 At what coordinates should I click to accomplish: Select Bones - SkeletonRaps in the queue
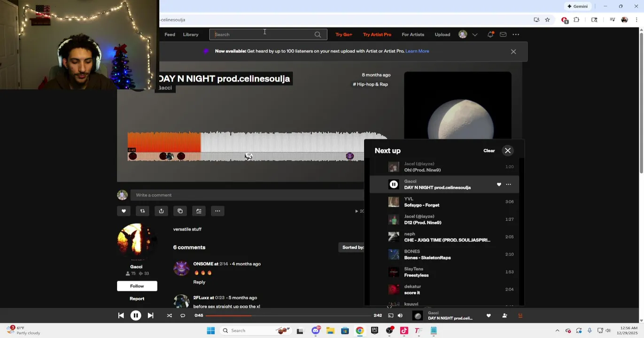(x=444, y=254)
